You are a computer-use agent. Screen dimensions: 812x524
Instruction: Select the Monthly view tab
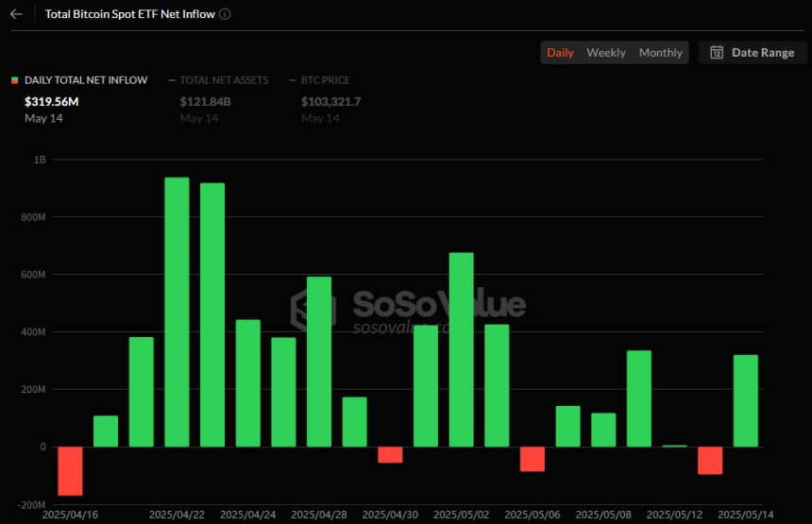(x=660, y=53)
